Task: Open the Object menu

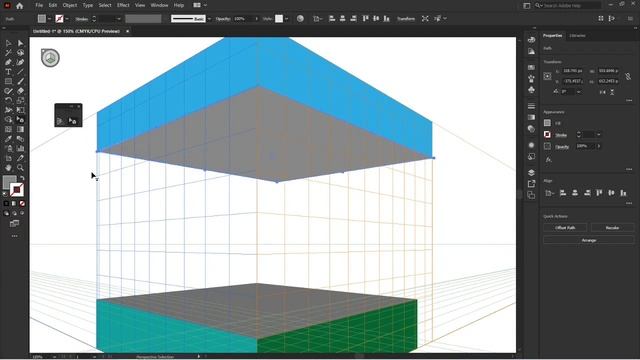Action: click(69, 5)
